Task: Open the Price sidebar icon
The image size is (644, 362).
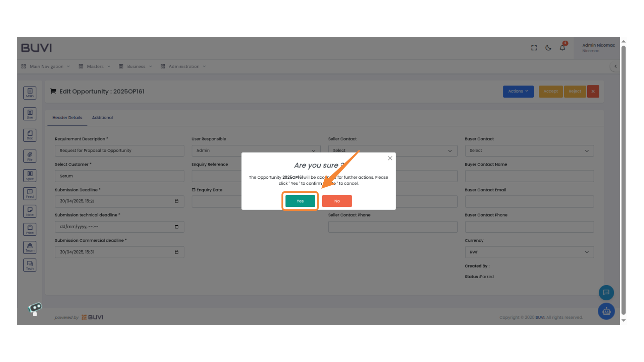Action: click(30, 229)
